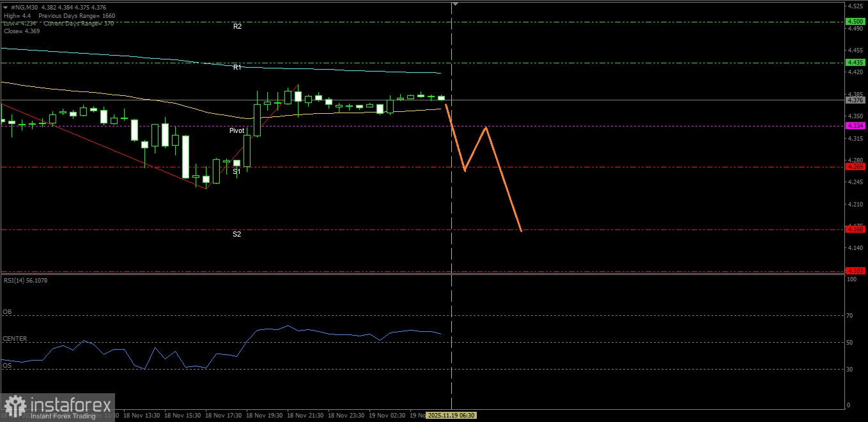Viewport: 868px width, 422px height.
Task: Select the S1 support label
Action: 237,171
